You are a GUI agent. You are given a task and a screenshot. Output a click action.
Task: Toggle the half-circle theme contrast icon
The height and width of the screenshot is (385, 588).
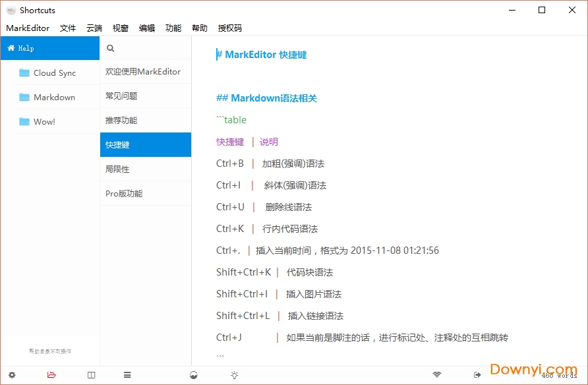194,375
